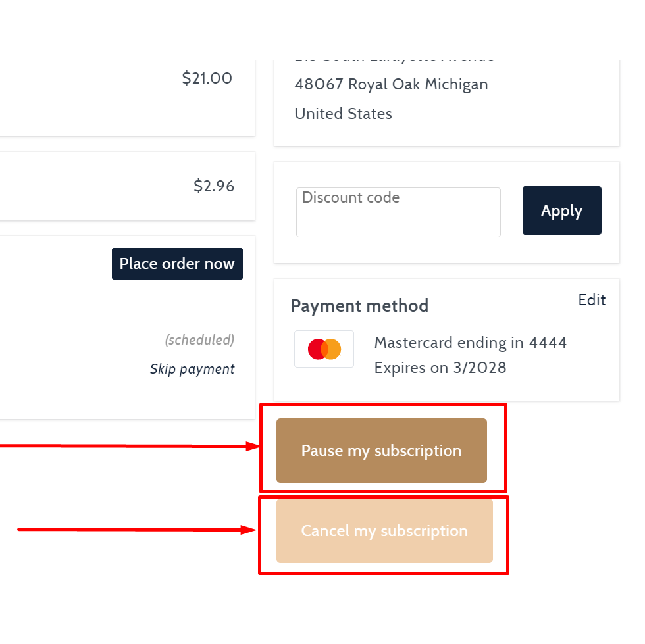
Task: Click the 48067 Royal Oak Michigan line
Action: click(391, 84)
